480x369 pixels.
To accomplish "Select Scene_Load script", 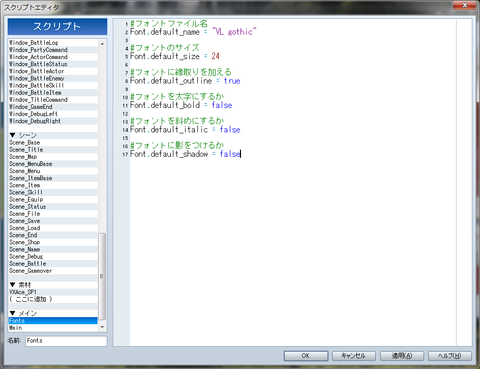I will (53, 228).
